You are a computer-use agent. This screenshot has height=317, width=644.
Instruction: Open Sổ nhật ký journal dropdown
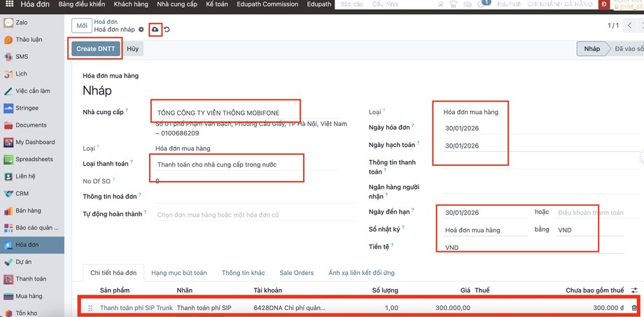pos(485,230)
